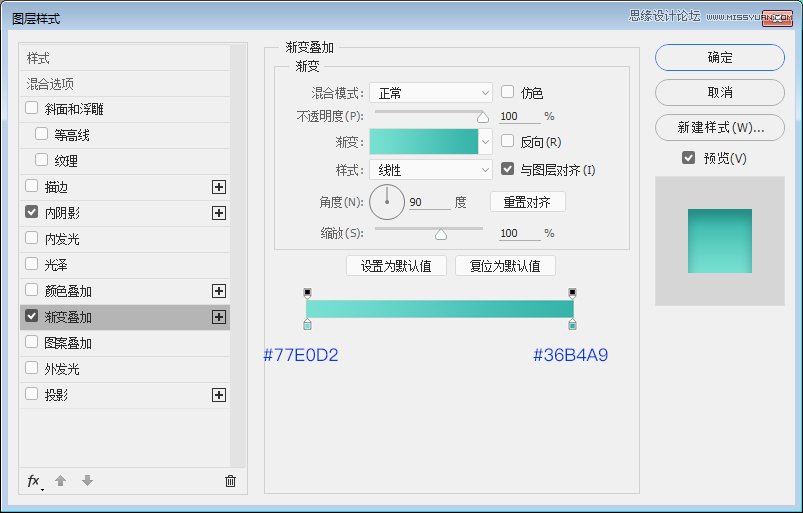Enable 斜面和浮雕 checkbox
The height and width of the screenshot is (513, 803).
pyautogui.click(x=31, y=108)
